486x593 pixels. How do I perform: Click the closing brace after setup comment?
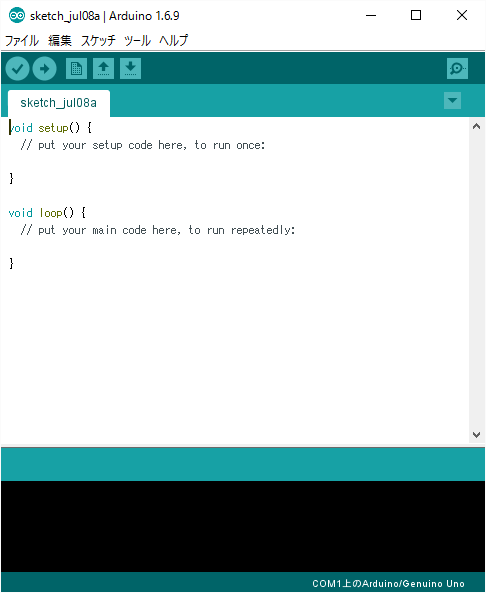point(11,178)
